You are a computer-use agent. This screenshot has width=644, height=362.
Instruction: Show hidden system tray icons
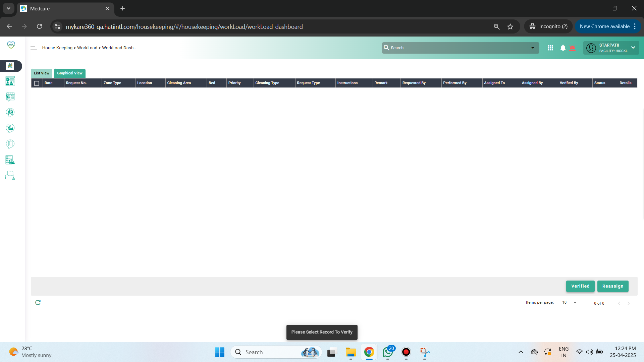521,352
